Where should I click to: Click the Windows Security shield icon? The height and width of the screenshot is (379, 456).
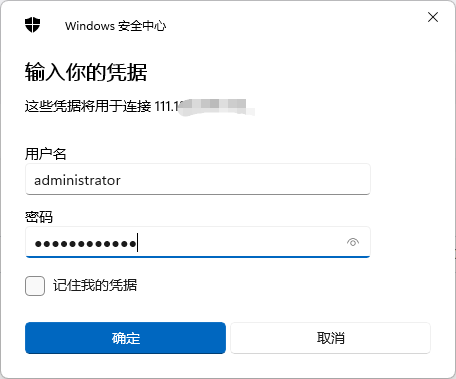tap(32, 25)
